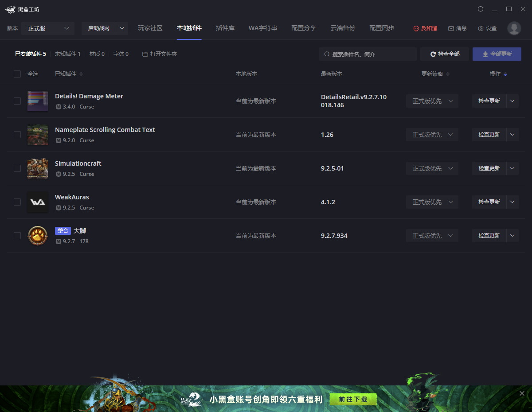
Task: Open the 配置分享 tab
Action: coord(304,28)
